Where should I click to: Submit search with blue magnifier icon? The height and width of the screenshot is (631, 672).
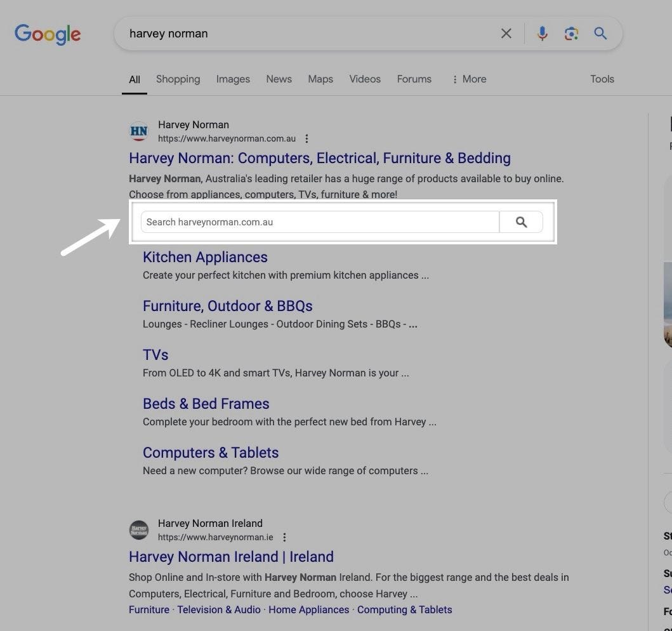[x=600, y=34]
